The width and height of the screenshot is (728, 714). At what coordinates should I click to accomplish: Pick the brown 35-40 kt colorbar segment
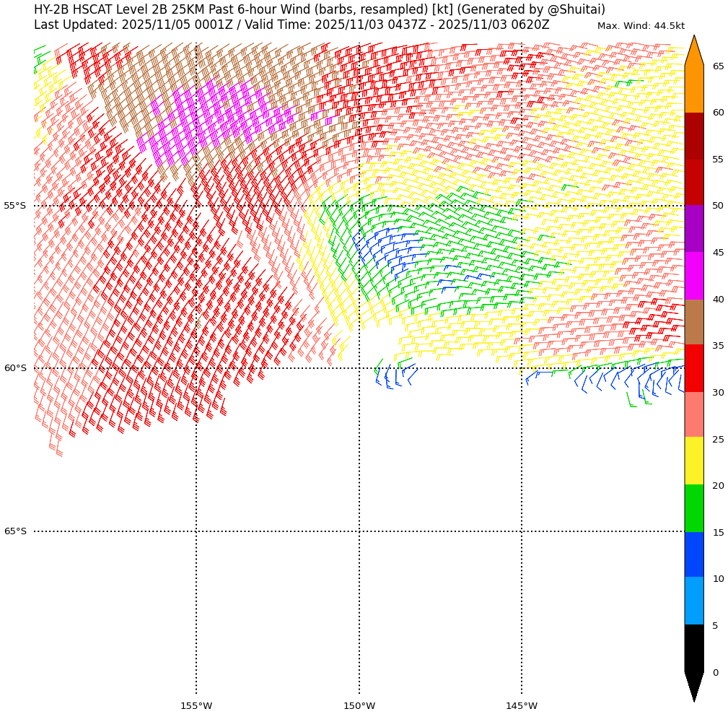pos(693,322)
